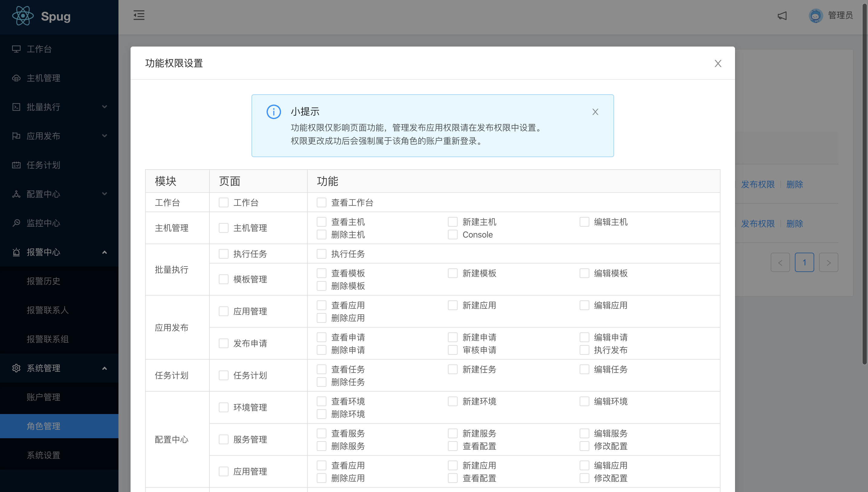This screenshot has width=868, height=492.
Task: Click the Spug logo icon
Action: [x=23, y=16]
